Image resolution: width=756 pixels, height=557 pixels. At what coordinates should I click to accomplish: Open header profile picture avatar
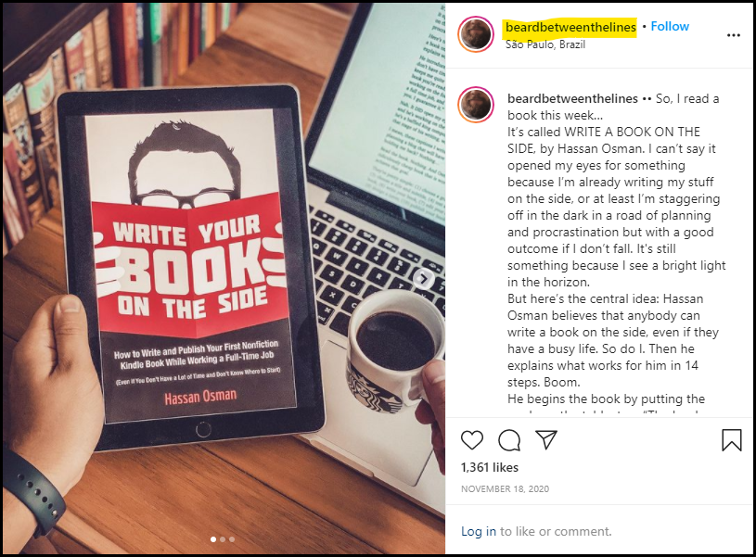476,34
